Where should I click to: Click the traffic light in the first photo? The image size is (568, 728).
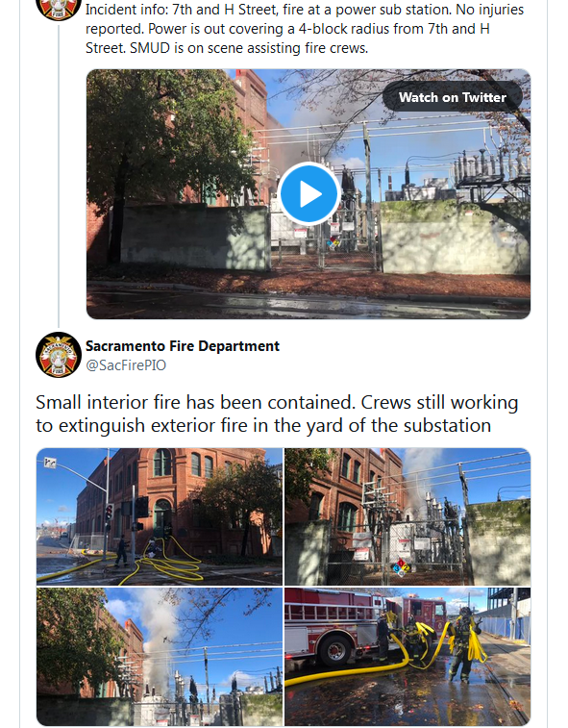pyautogui.click(x=110, y=512)
